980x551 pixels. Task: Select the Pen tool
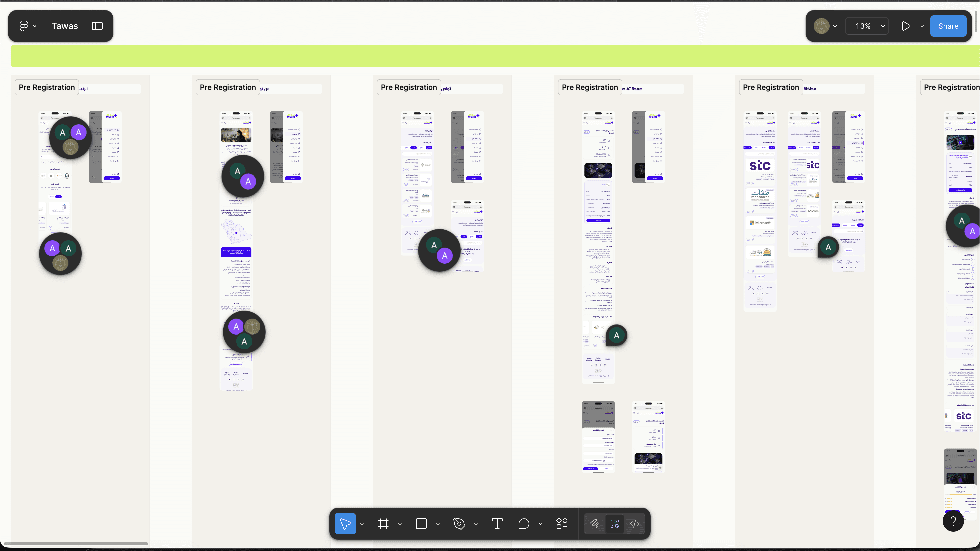pos(459,524)
